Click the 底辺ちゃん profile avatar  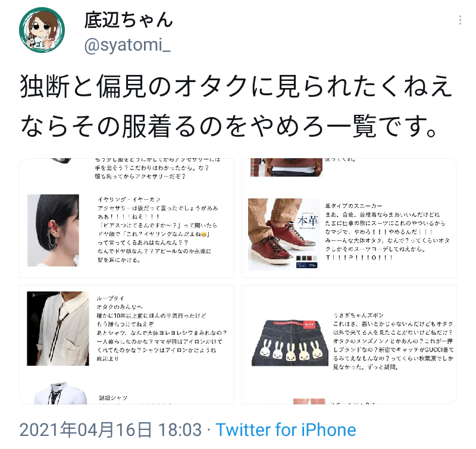(42, 30)
